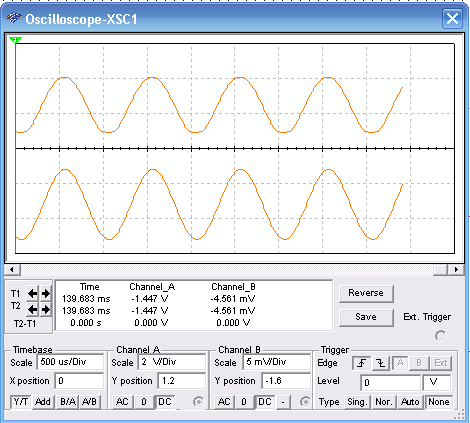The image size is (470, 423).
Task: Click Channel B Scale field
Action: click(277, 362)
